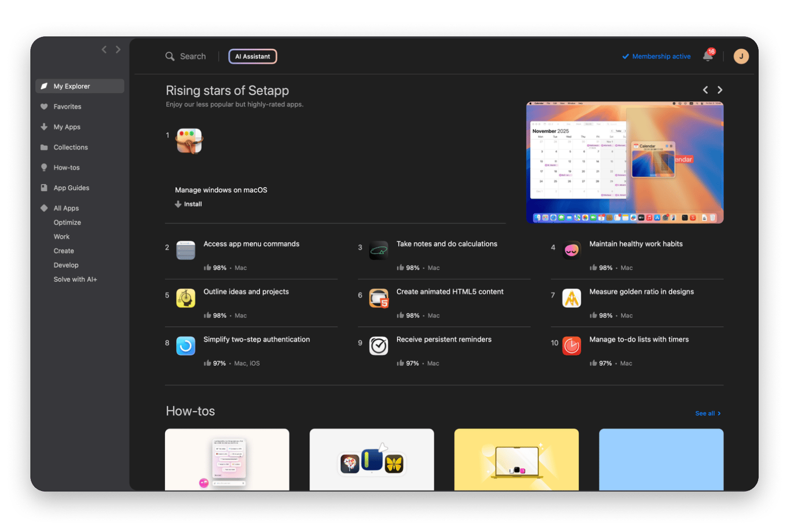Click Access app menu commands title
This screenshot has height=532, width=789.
[x=251, y=244]
